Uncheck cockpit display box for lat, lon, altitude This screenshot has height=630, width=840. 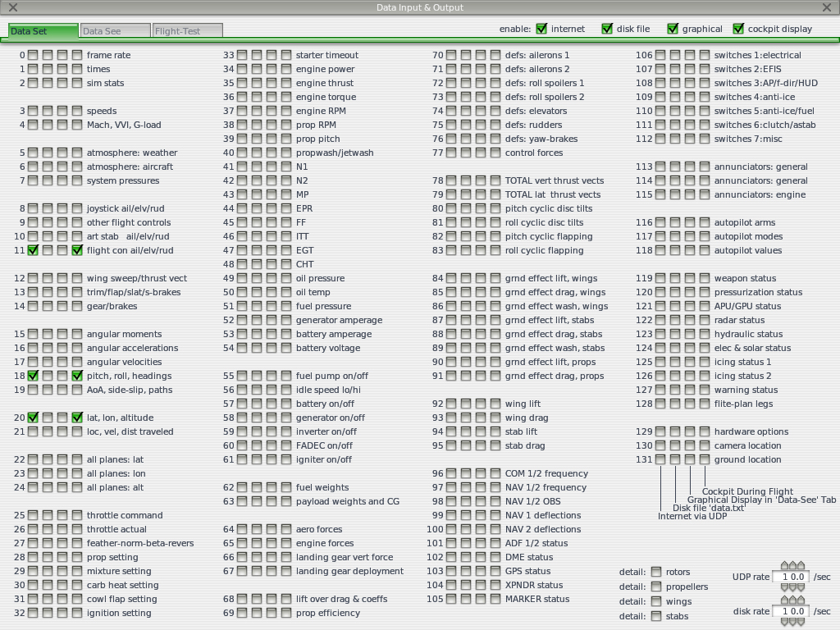coord(77,418)
